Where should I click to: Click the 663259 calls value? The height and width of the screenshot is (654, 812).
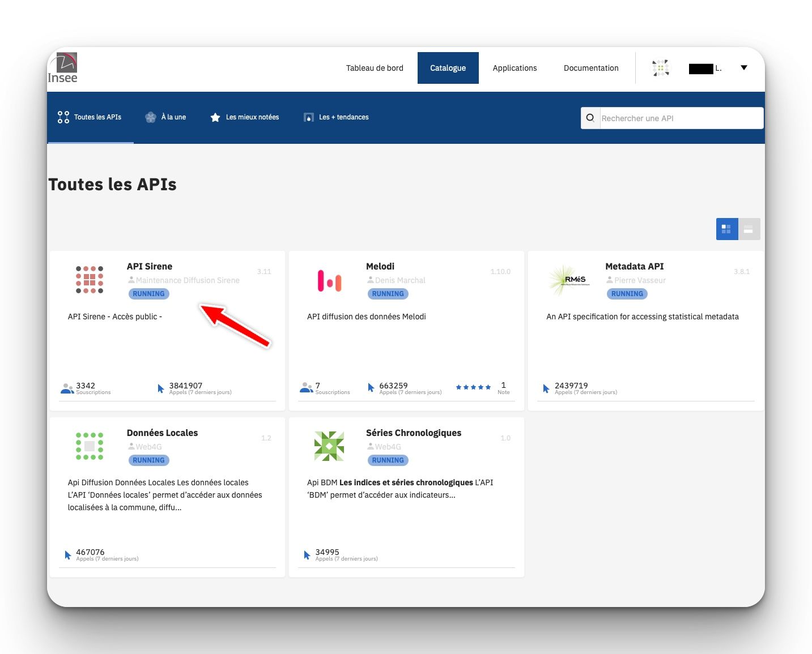[393, 386]
